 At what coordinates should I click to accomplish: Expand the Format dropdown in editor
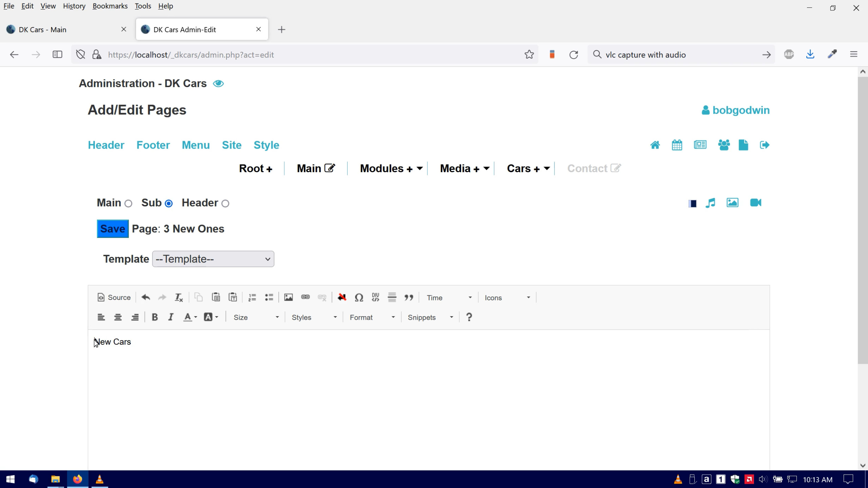point(372,317)
